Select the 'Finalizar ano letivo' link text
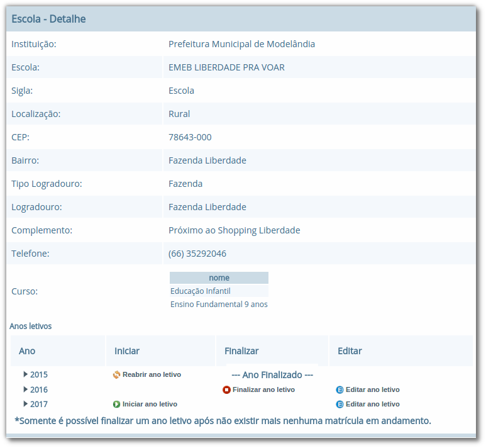Viewport: 486px width, 448px height. click(263, 389)
